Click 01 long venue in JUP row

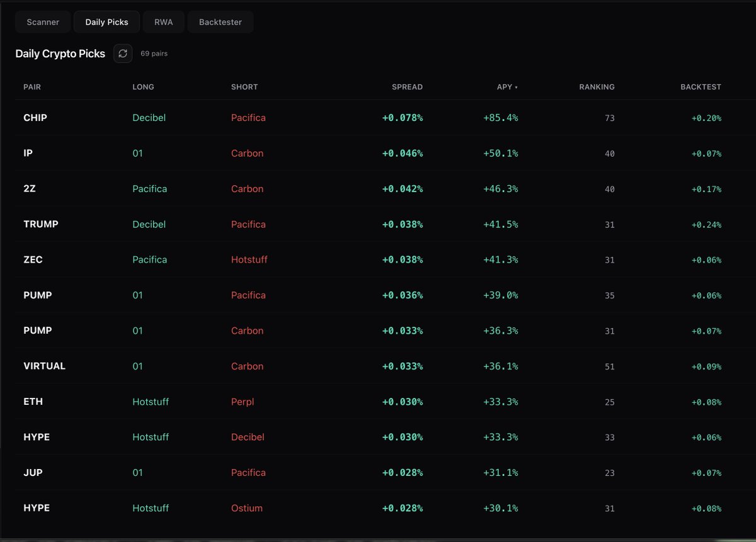138,472
